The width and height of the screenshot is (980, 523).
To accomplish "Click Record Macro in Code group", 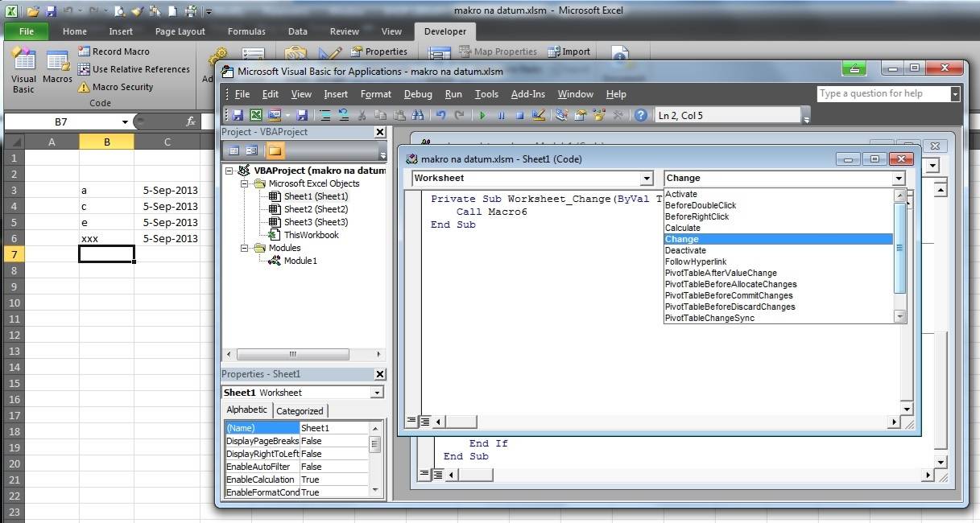I will tap(114, 51).
